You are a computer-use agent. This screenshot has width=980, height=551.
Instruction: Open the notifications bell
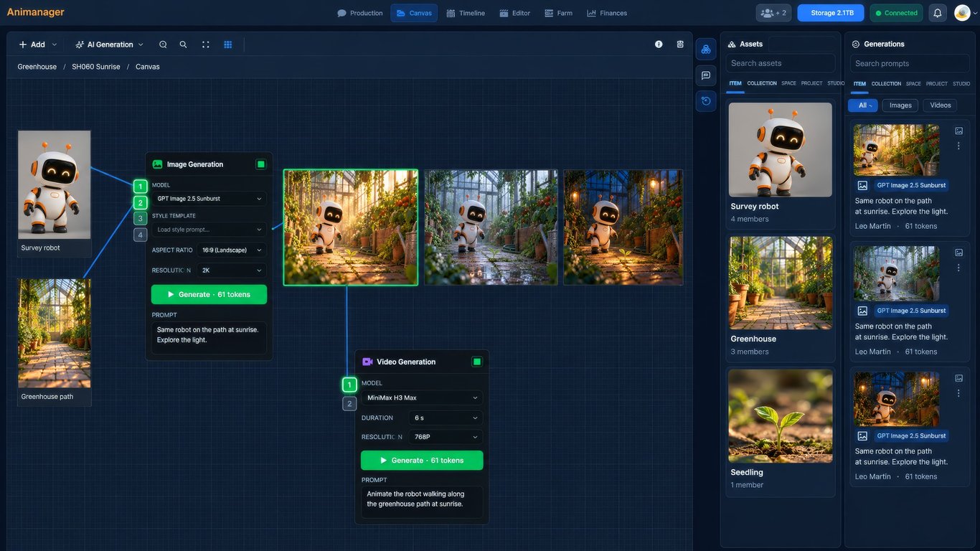937,13
